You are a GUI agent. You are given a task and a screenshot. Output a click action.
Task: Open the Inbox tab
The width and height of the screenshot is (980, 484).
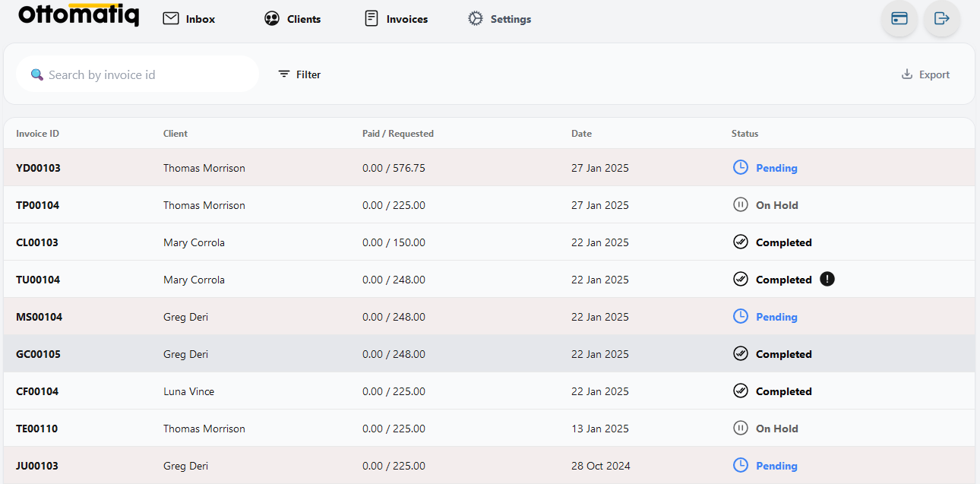click(189, 19)
